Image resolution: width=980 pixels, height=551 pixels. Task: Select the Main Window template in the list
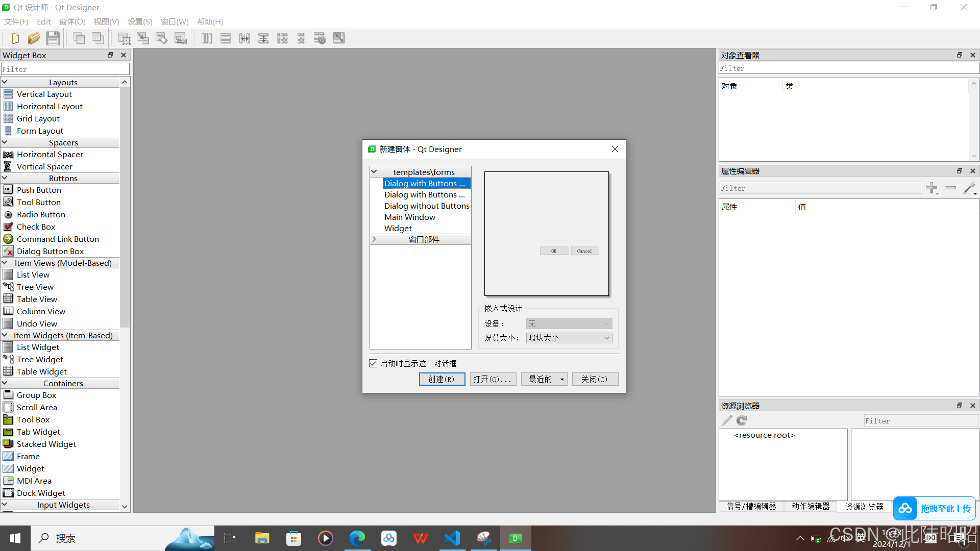[x=410, y=217]
